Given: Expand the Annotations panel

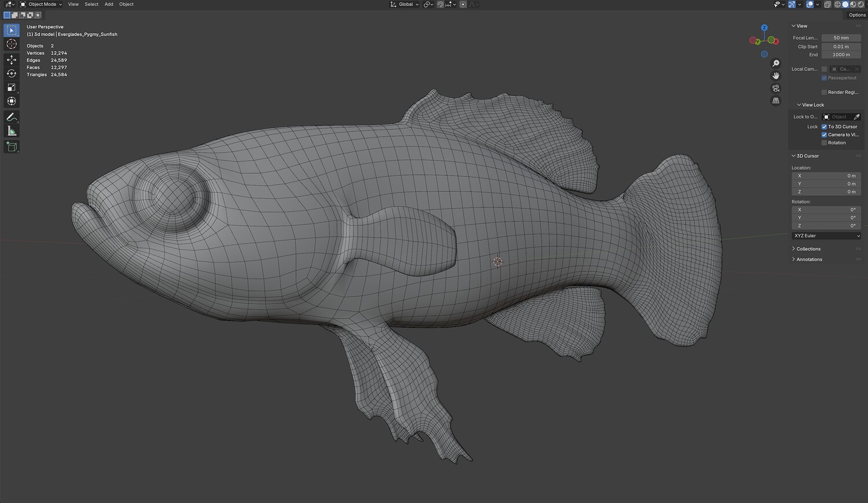Looking at the screenshot, I should pyautogui.click(x=807, y=260).
